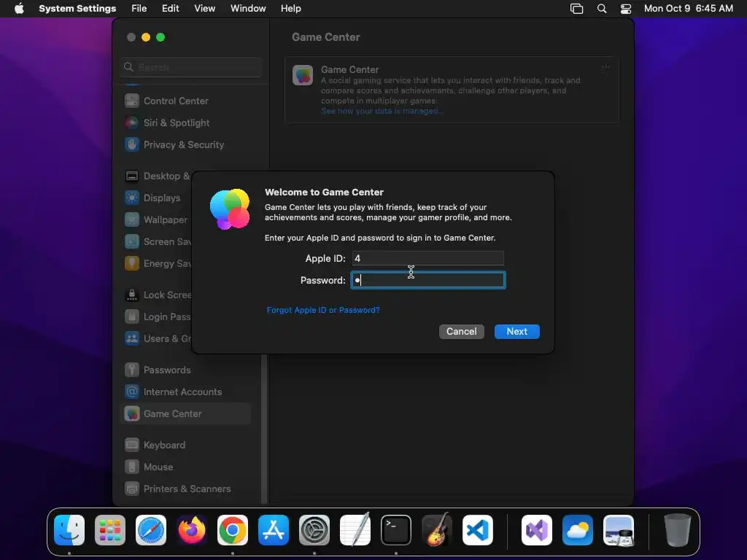Image resolution: width=747 pixels, height=560 pixels.
Task: Open Passwords in the sidebar
Action: (186, 370)
